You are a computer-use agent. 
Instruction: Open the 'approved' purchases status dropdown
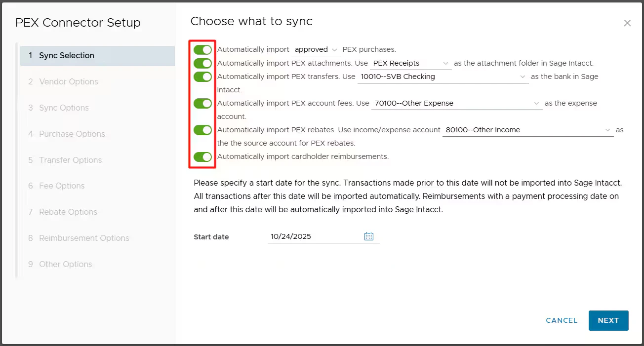[316, 50]
